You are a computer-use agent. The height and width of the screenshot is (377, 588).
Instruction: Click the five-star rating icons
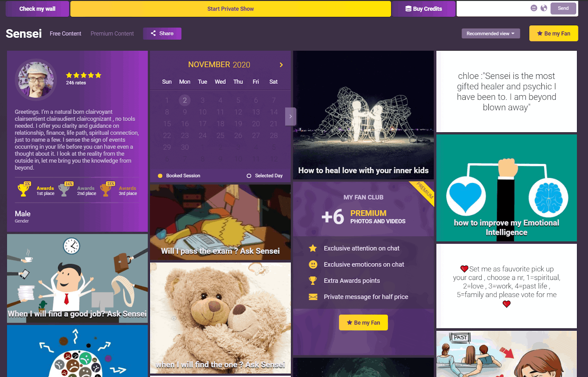tap(83, 75)
